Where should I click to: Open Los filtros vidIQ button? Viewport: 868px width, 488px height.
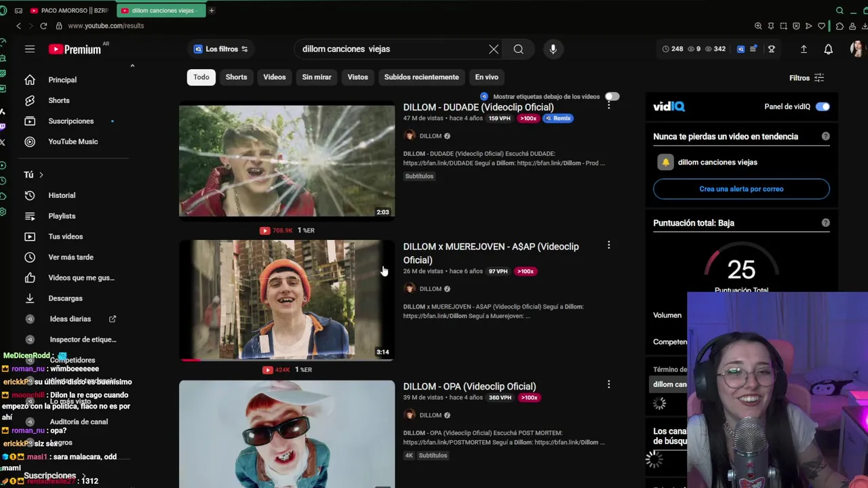click(x=221, y=49)
